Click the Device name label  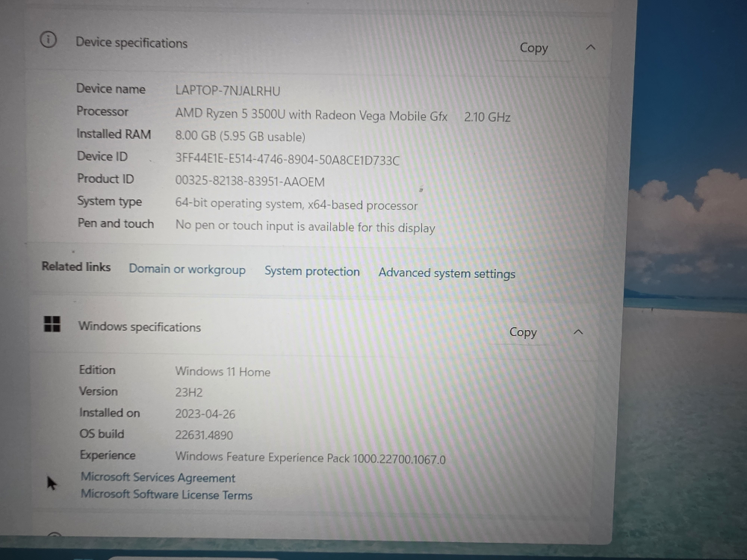click(111, 89)
